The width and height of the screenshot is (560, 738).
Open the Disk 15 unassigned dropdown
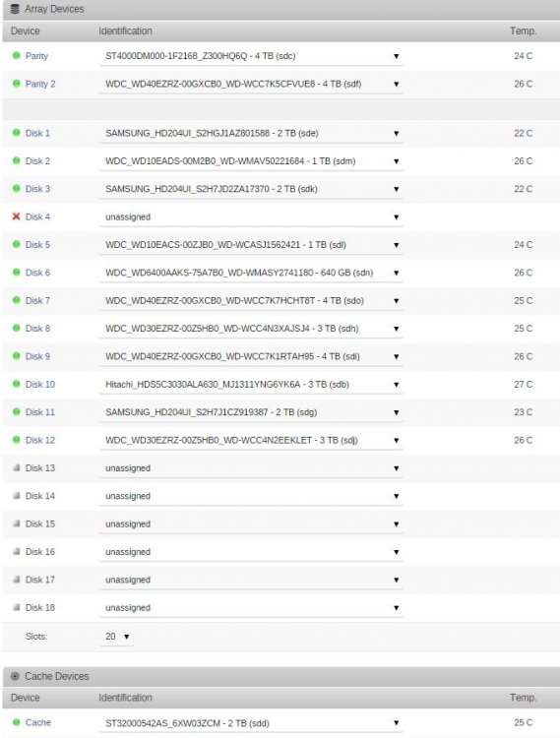[x=251, y=523]
